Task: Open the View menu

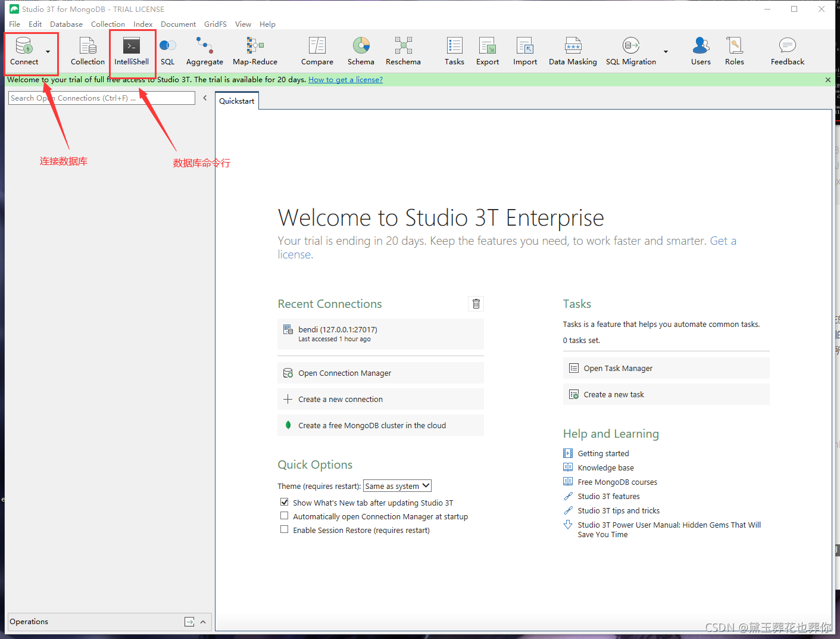Action: pyautogui.click(x=243, y=24)
